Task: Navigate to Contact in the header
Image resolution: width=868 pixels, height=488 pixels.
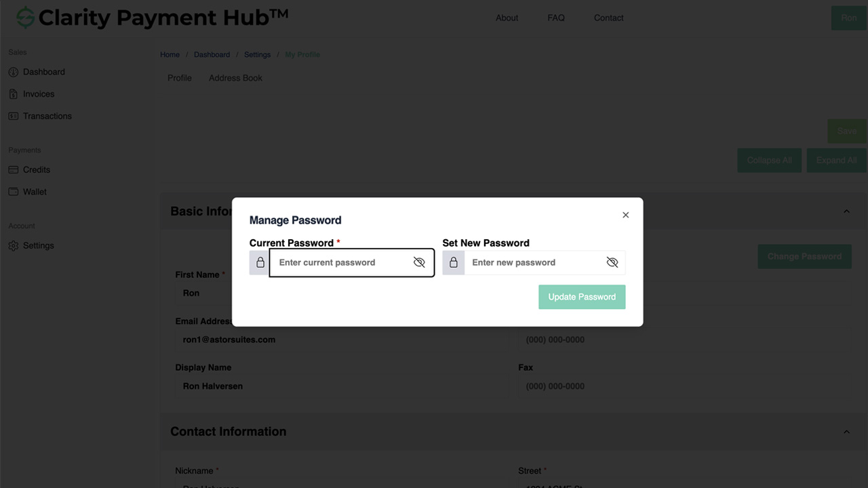Action: click(608, 18)
